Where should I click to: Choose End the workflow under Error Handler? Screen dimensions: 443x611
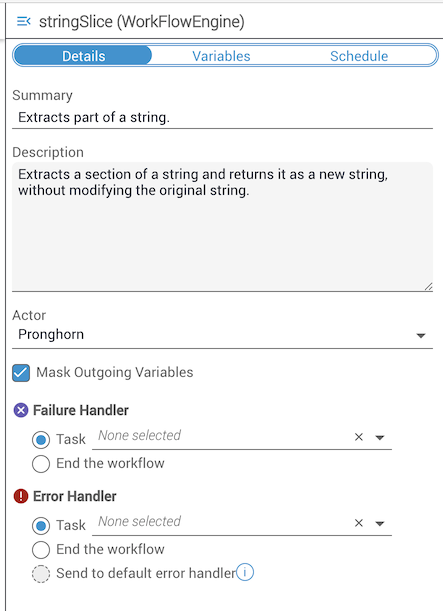pos(41,550)
